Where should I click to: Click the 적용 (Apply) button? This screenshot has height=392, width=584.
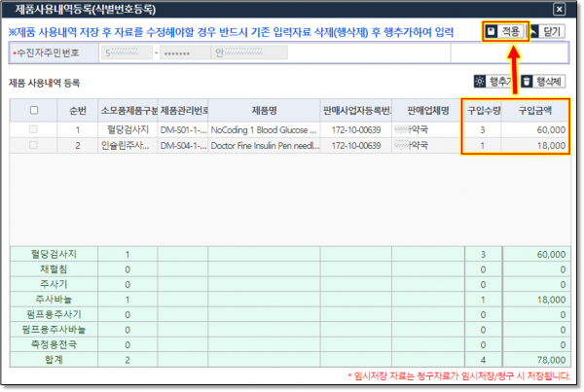[x=506, y=32]
